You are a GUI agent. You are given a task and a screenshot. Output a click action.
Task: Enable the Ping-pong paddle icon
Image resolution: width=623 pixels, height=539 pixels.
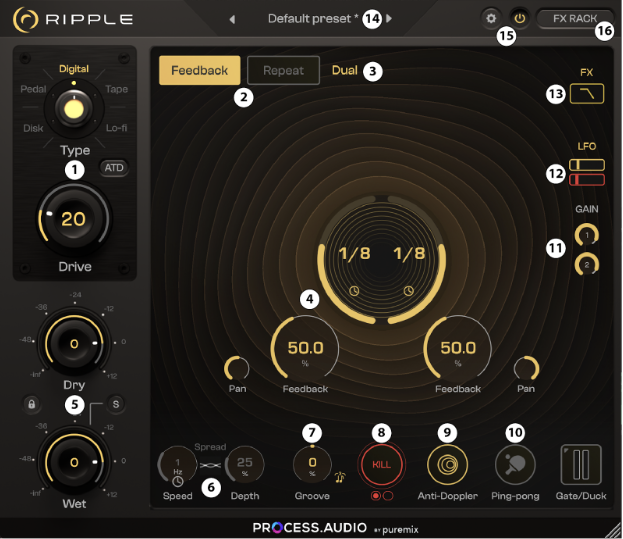[x=515, y=465]
